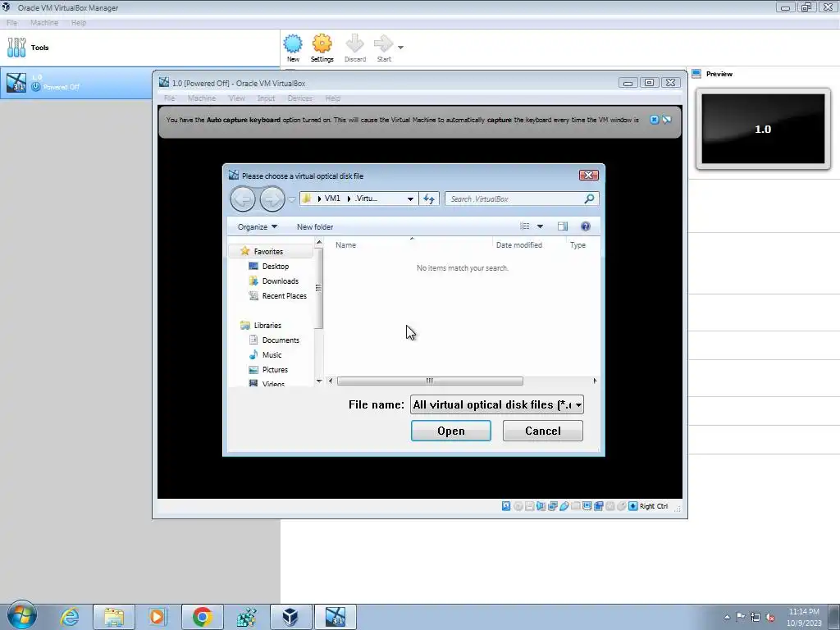Open the file type filter dropdown
840x630 pixels.
496,404
